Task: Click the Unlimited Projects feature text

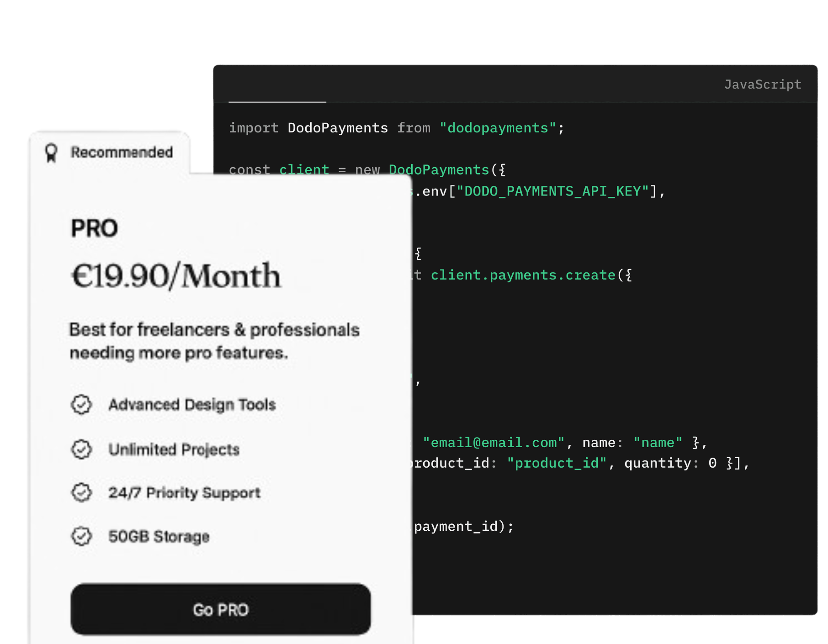Action: pyautogui.click(x=174, y=449)
